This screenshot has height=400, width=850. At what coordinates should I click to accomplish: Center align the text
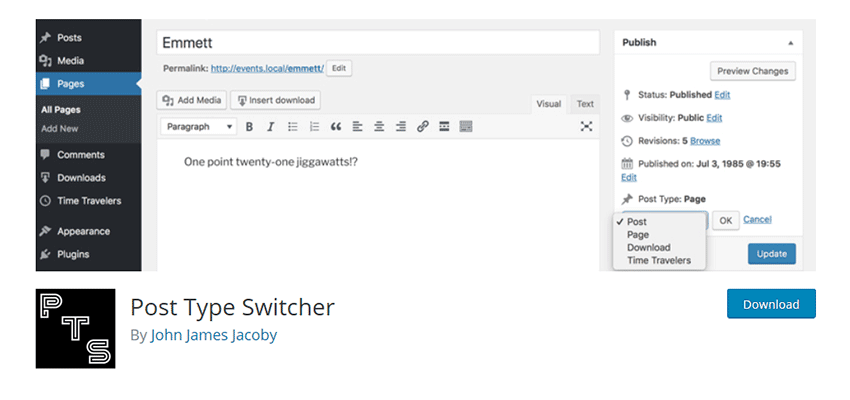point(379,127)
